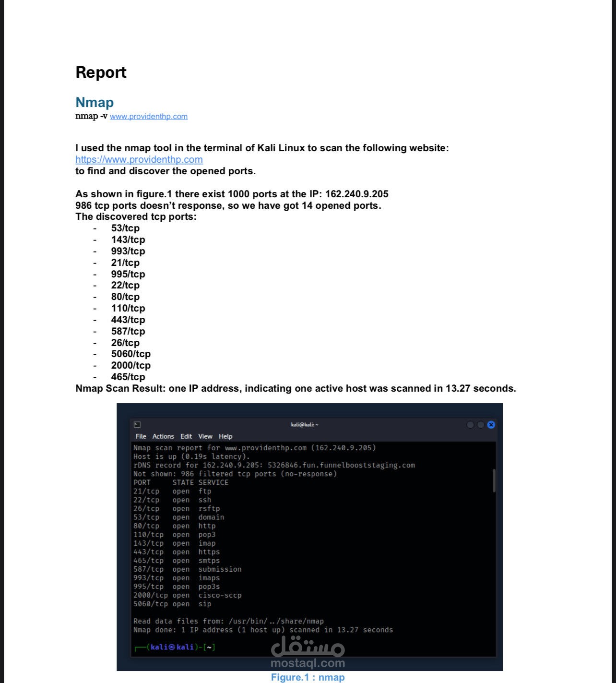Image resolution: width=616 pixels, height=683 pixels.
Task: Click the terminal row '2000/tcp open cisco-sccp'
Action: tap(188, 595)
